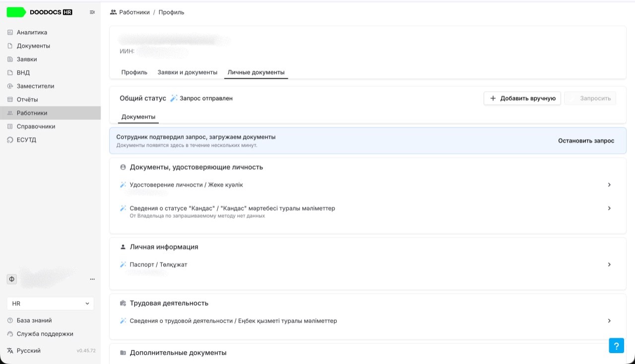Click the user avatar with letter Ф

12,279
